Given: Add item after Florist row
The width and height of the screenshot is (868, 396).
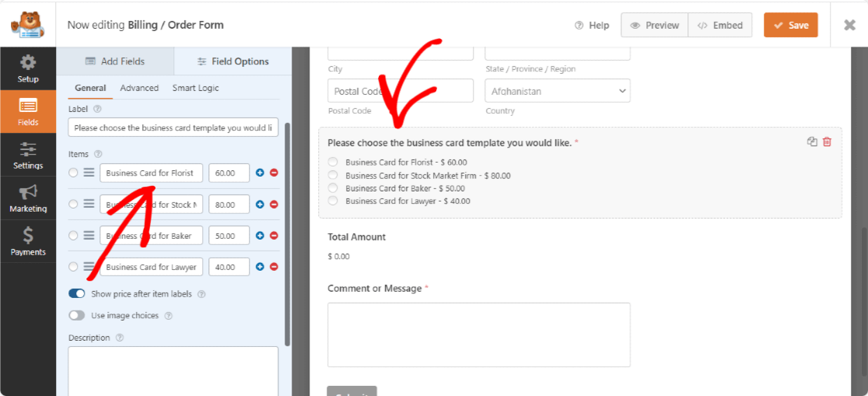Looking at the screenshot, I should tap(260, 173).
